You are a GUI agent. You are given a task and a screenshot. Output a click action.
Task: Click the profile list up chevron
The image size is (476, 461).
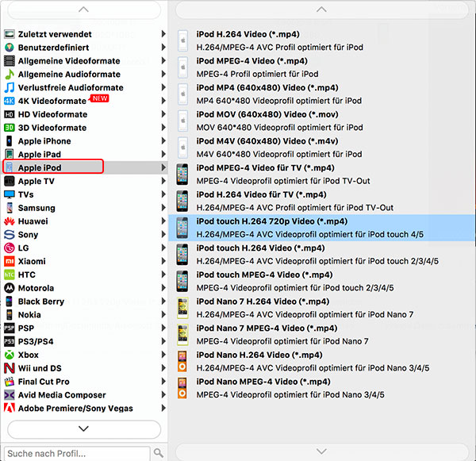321,10
